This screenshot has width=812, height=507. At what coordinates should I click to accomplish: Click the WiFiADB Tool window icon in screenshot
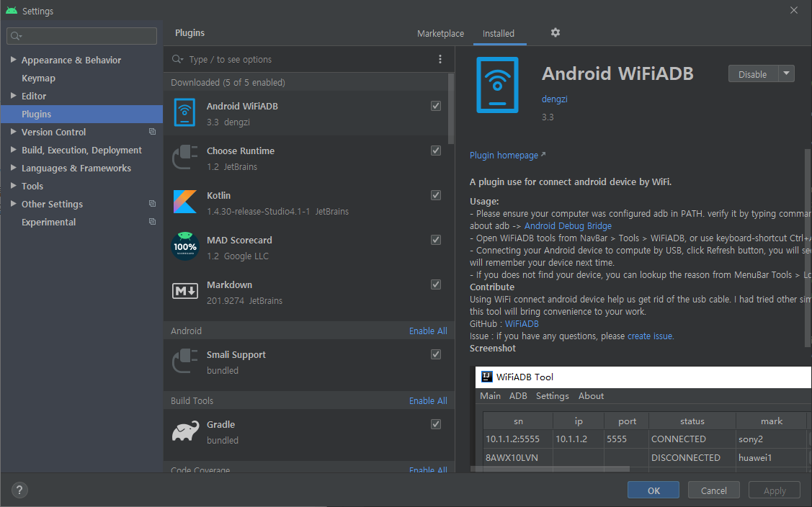tap(487, 377)
